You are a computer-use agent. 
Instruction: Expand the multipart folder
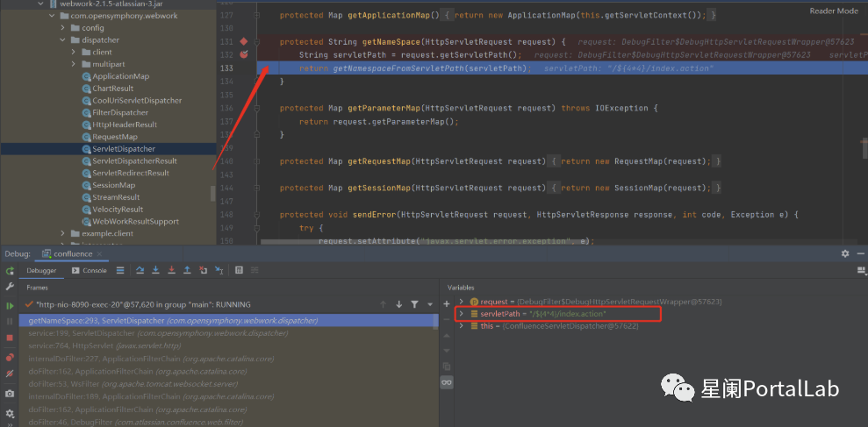coord(73,64)
